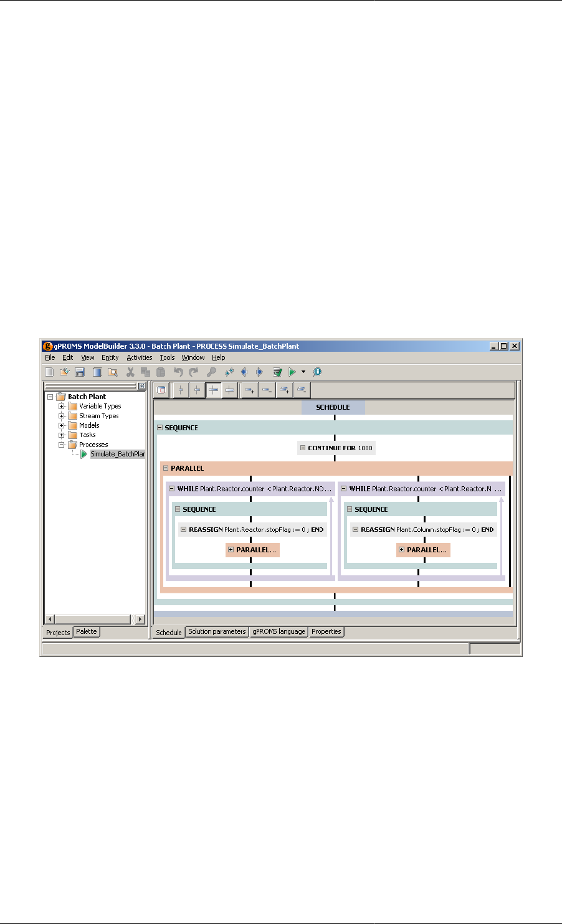
Task: Click the Save diskette icon
Action: coord(80,372)
